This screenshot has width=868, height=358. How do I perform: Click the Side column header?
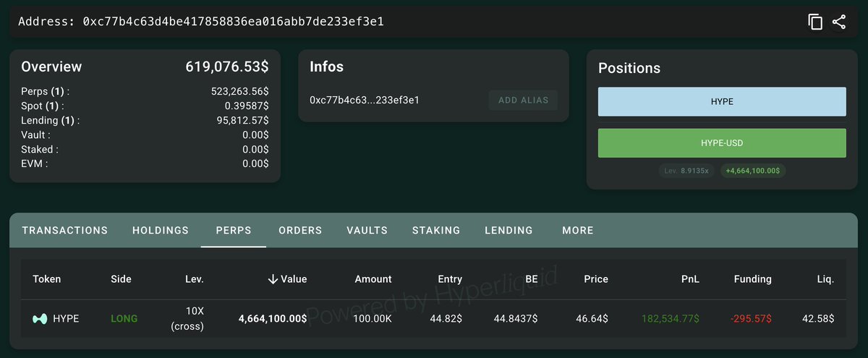(x=122, y=279)
